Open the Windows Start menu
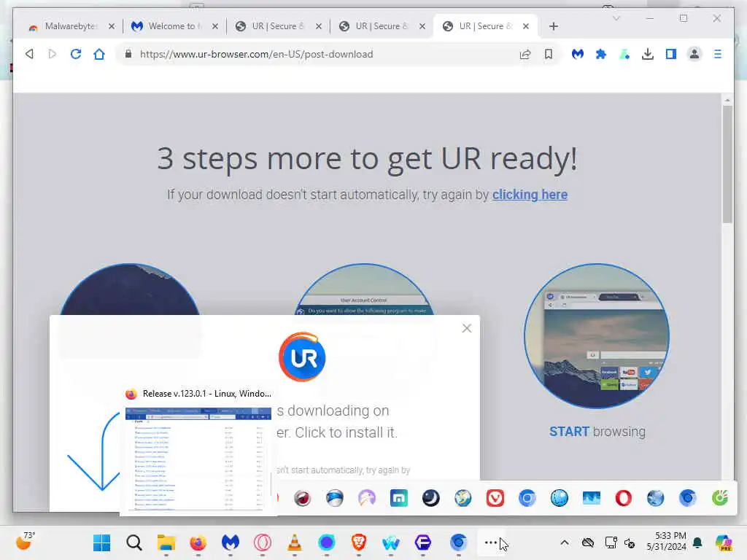 point(102,542)
